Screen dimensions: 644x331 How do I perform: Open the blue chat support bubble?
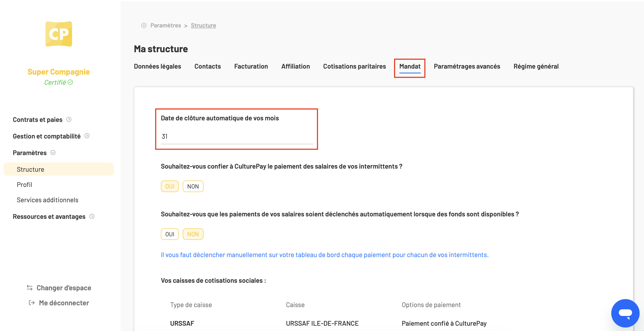pos(625,313)
